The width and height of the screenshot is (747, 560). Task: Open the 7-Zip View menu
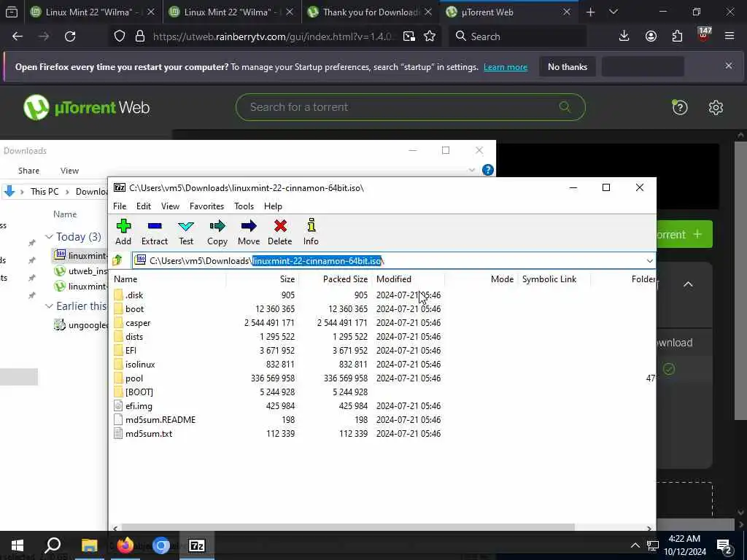[170, 206]
